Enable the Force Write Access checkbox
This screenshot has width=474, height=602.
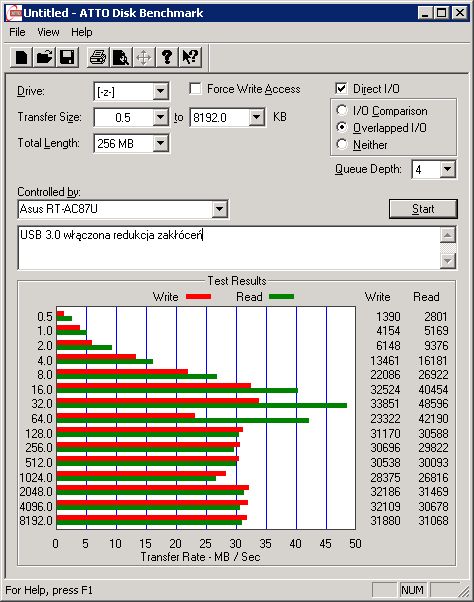point(195,89)
